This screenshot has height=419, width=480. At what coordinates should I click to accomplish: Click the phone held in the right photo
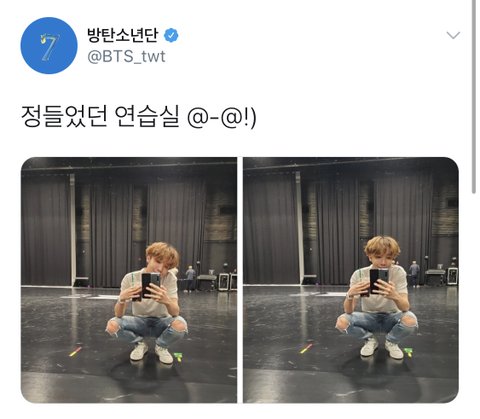(379, 281)
